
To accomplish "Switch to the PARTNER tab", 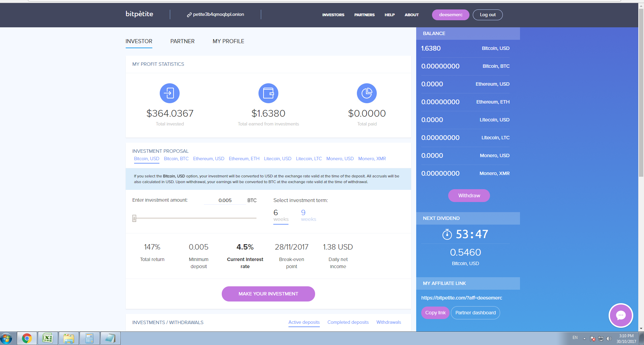I will 182,41.
